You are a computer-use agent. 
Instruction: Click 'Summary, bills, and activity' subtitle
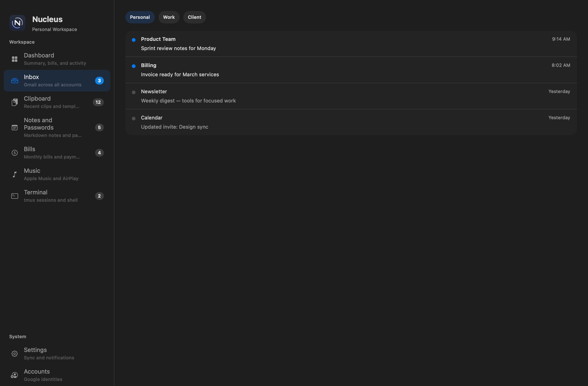click(x=55, y=63)
